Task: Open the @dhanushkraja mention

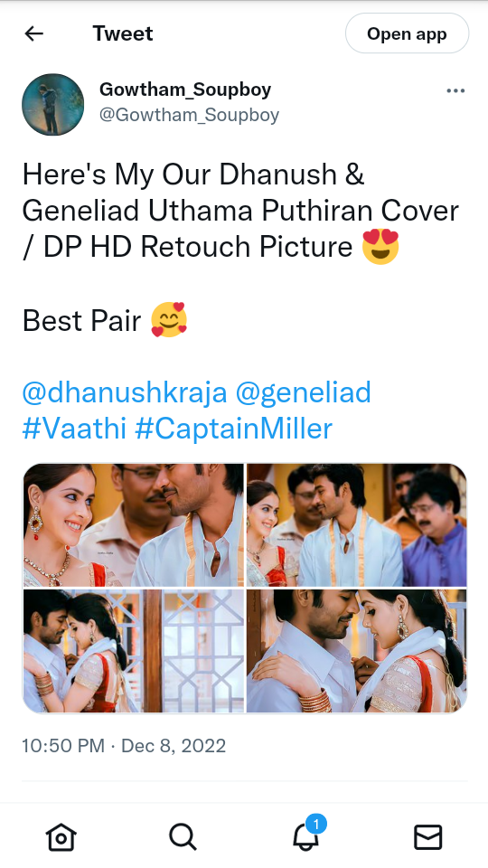Action: (x=125, y=392)
